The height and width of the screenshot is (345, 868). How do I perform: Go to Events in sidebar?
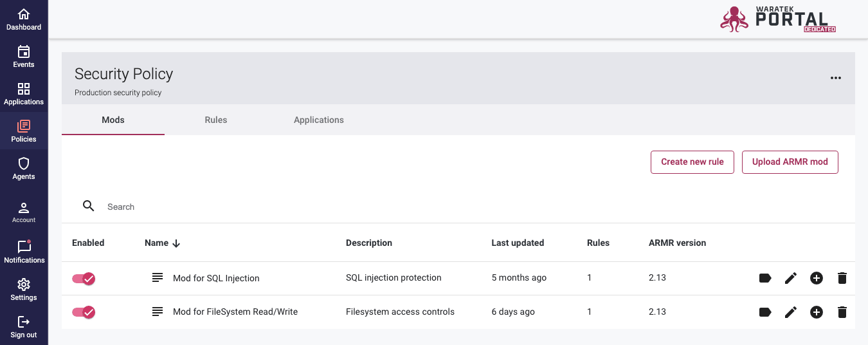[x=24, y=56]
